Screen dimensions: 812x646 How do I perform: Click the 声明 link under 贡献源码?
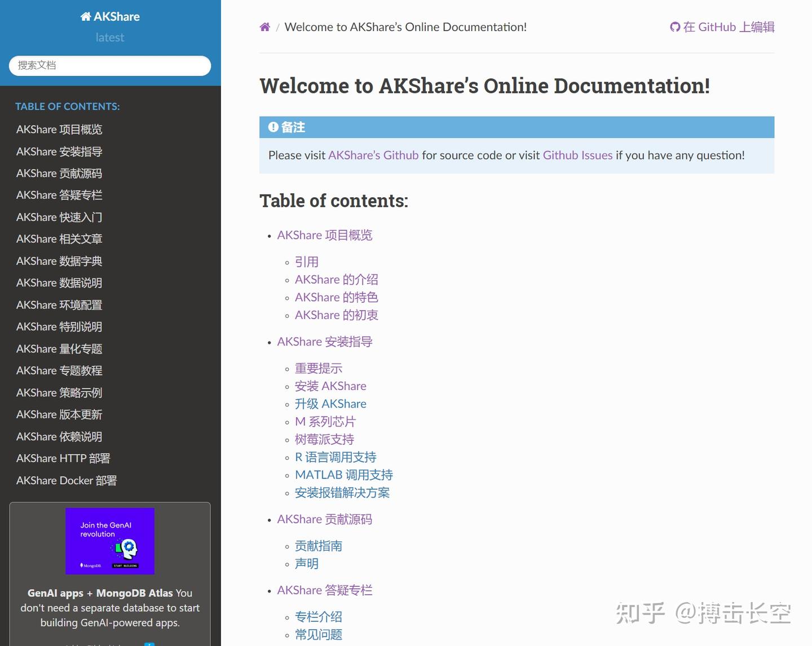click(306, 563)
